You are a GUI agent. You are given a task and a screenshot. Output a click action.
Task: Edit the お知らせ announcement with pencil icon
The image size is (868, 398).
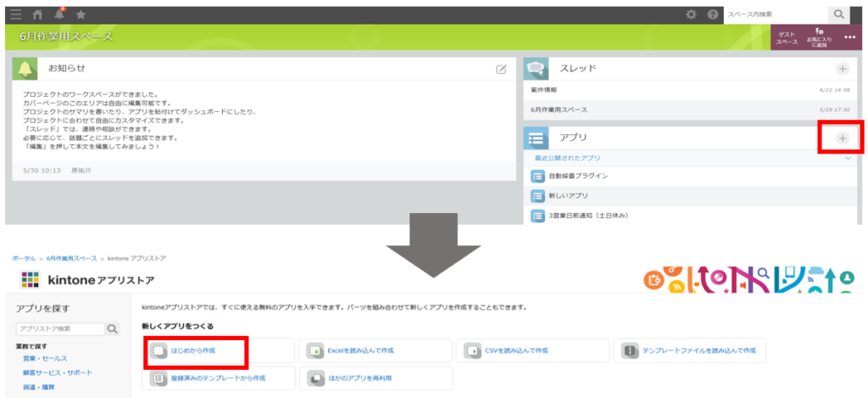(x=501, y=69)
